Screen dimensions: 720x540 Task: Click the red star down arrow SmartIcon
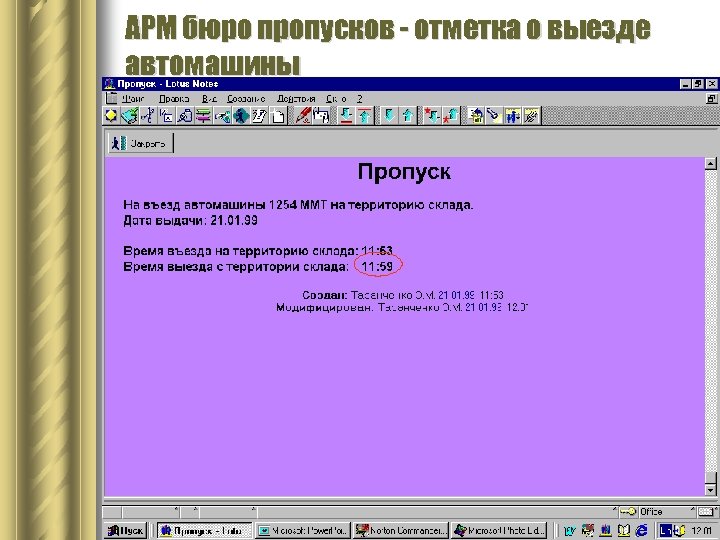(433, 116)
